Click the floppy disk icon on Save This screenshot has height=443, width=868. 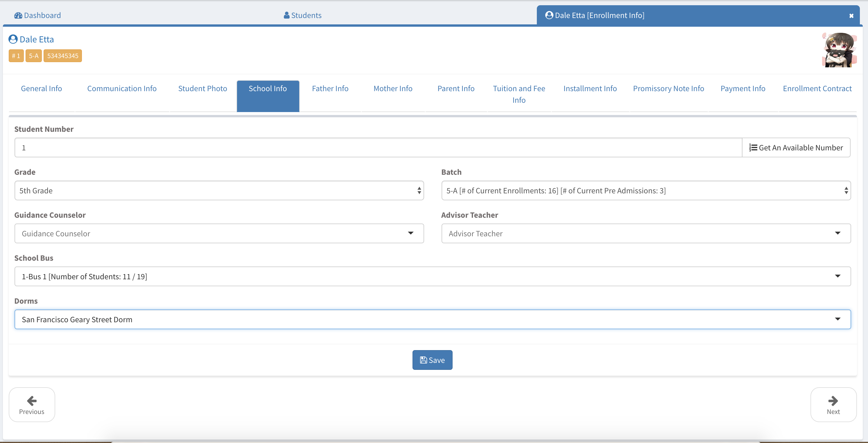point(423,360)
